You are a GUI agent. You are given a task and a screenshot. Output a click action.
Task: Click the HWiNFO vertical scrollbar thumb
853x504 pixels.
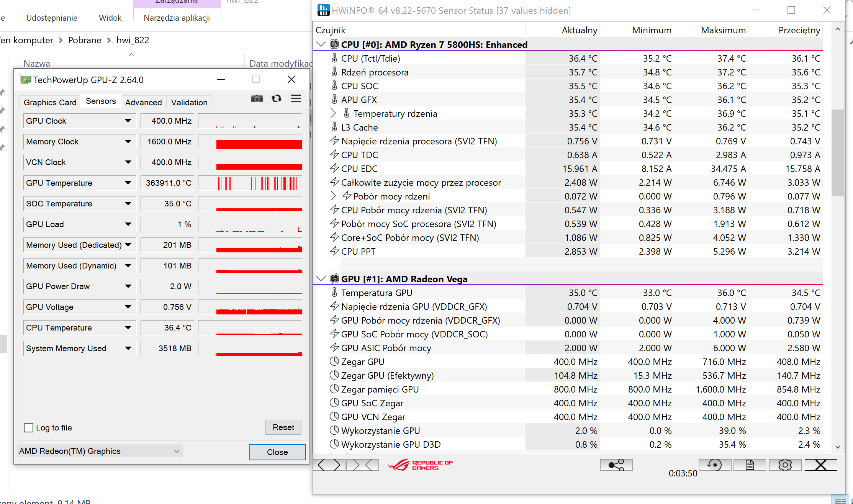[837, 153]
